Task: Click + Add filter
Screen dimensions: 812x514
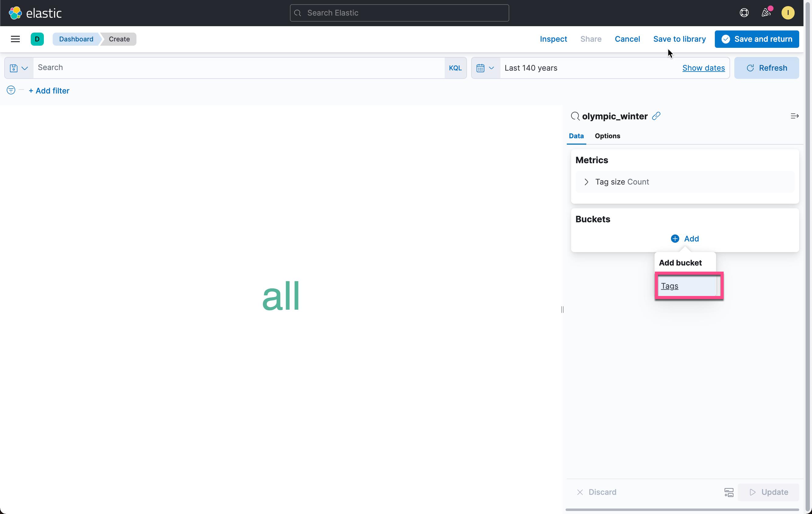Action: pyautogui.click(x=49, y=91)
